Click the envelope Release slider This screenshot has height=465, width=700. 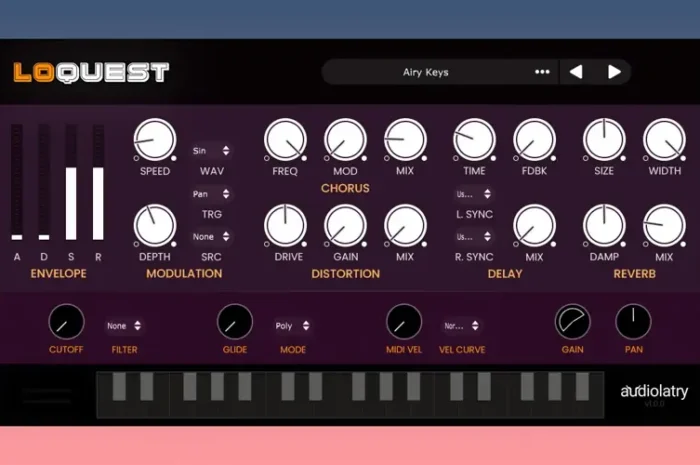98,182
